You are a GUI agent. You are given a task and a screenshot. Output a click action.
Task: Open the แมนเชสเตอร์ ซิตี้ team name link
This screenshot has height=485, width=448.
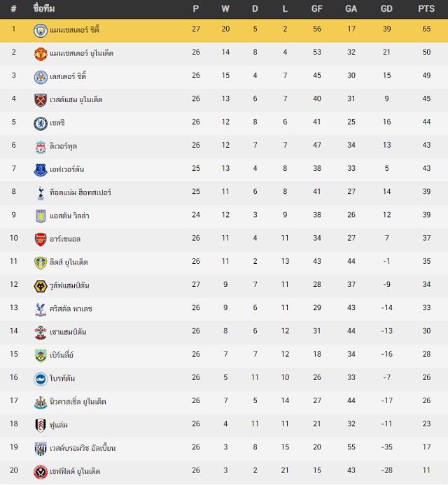(x=74, y=30)
